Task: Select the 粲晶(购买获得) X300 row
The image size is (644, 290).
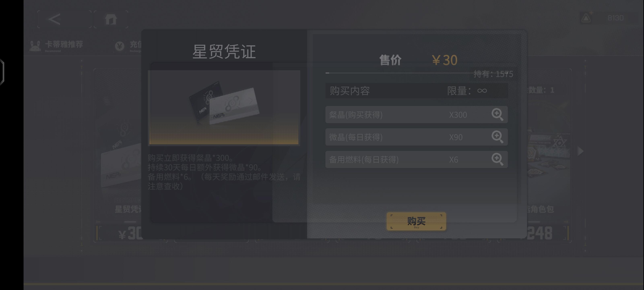Action: point(417,115)
